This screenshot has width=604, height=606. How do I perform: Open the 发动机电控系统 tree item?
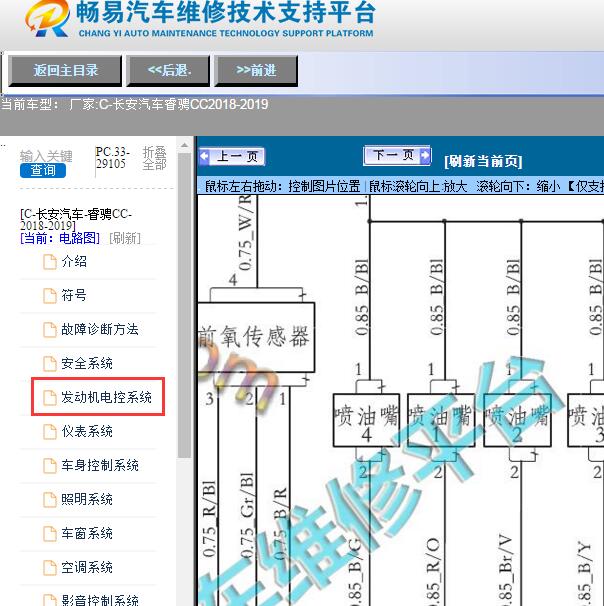click(106, 397)
